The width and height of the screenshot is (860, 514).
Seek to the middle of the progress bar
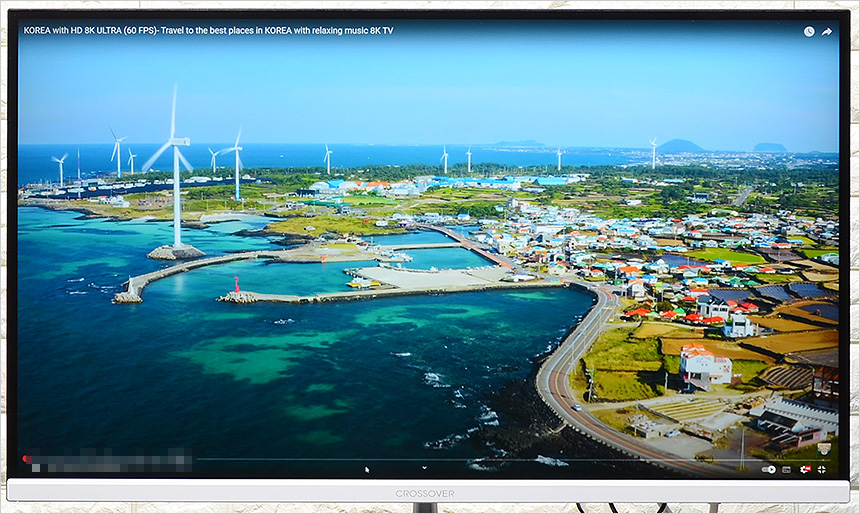[x=428, y=459]
